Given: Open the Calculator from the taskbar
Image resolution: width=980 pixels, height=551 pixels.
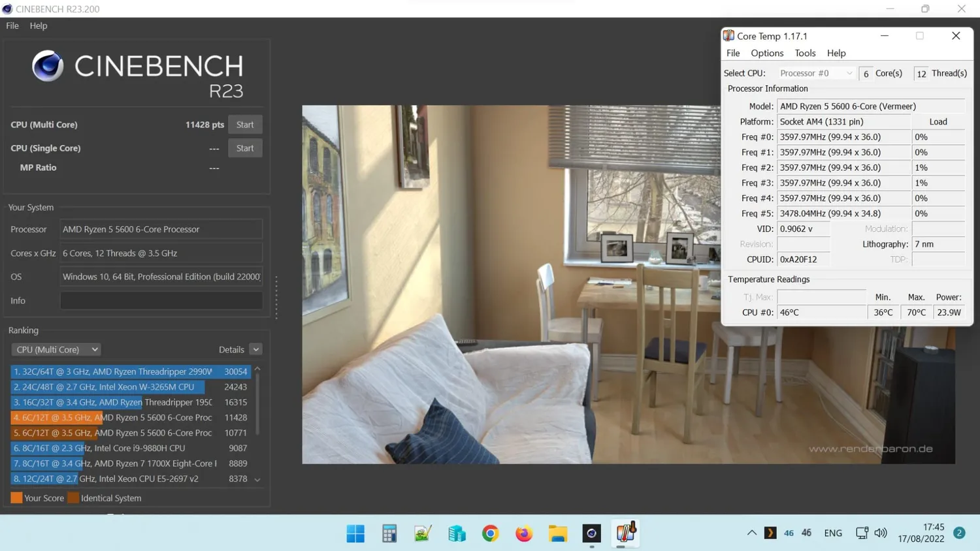Looking at the screenshot, I should click(389, 533).
